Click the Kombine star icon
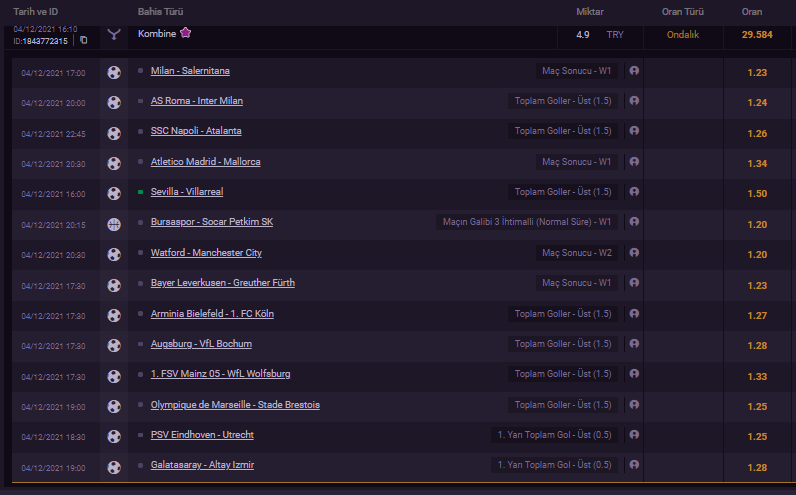This screenshot has height=495, width=796. click(185, 33)
